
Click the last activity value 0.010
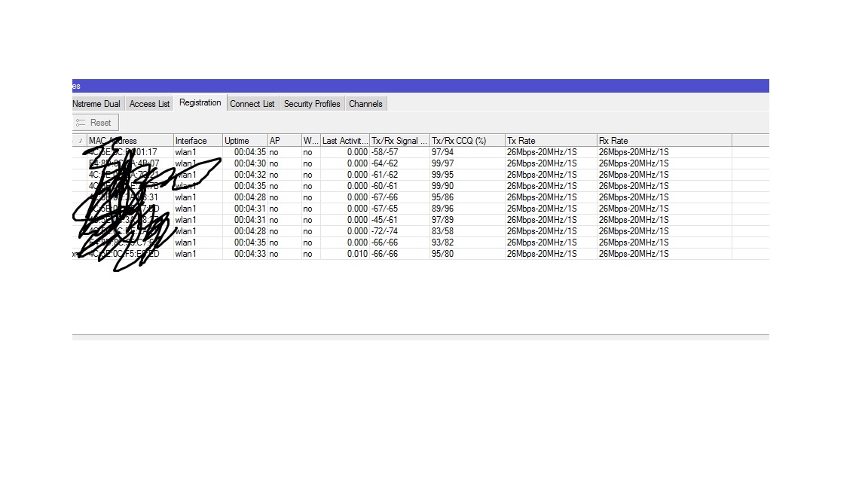pos(357,254)
